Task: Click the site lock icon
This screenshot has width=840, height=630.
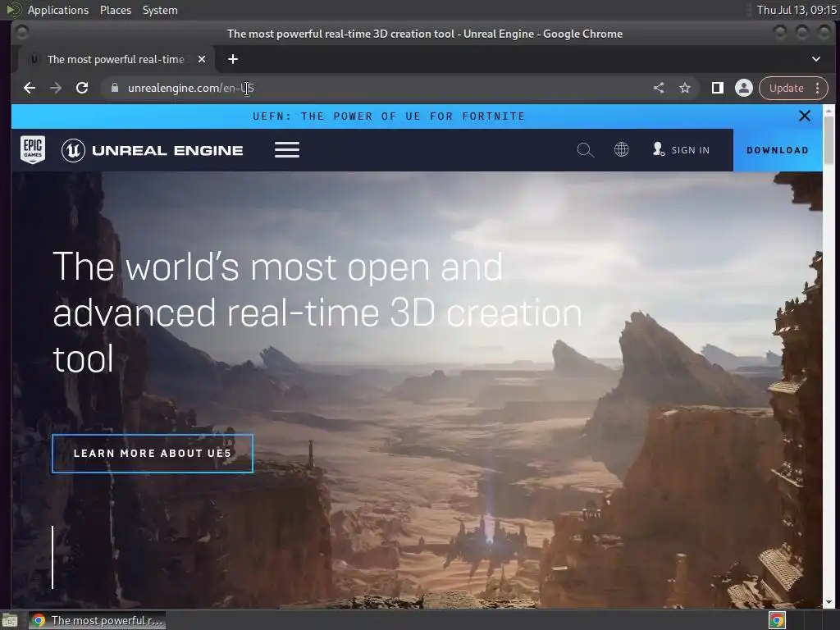Action: point(115,88)
